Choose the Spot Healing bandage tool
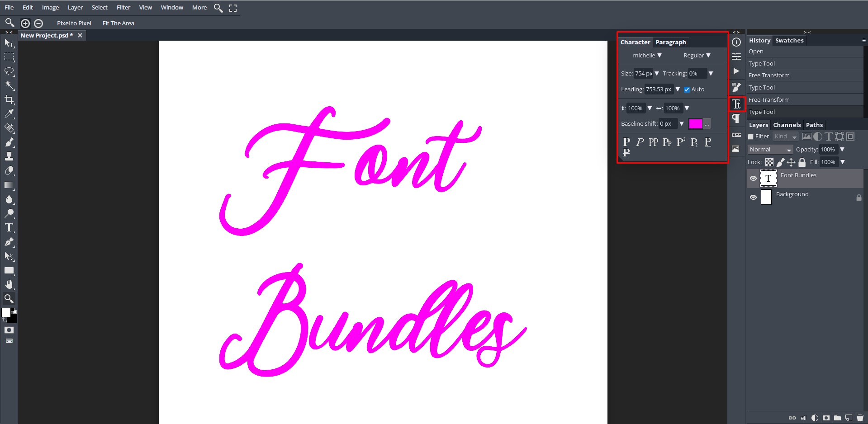868x424 pixels. pos(9,128)
